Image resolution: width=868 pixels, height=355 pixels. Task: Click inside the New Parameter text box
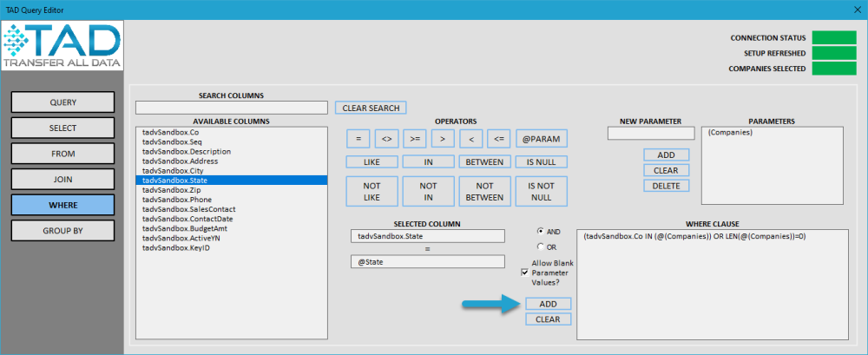(x=650, y=134)
